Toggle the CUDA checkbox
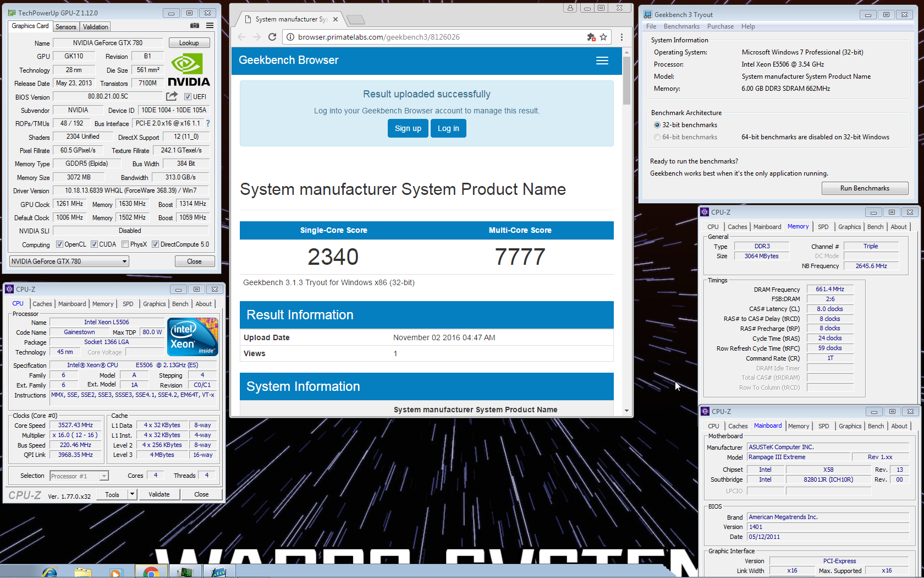924x578 pixels. (95, 244)
